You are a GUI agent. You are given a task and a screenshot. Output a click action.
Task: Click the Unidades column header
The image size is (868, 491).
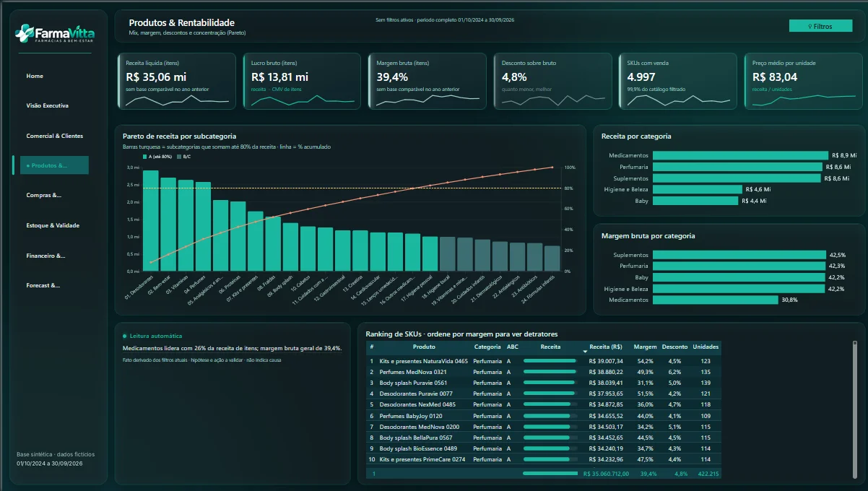click(706, 347)
